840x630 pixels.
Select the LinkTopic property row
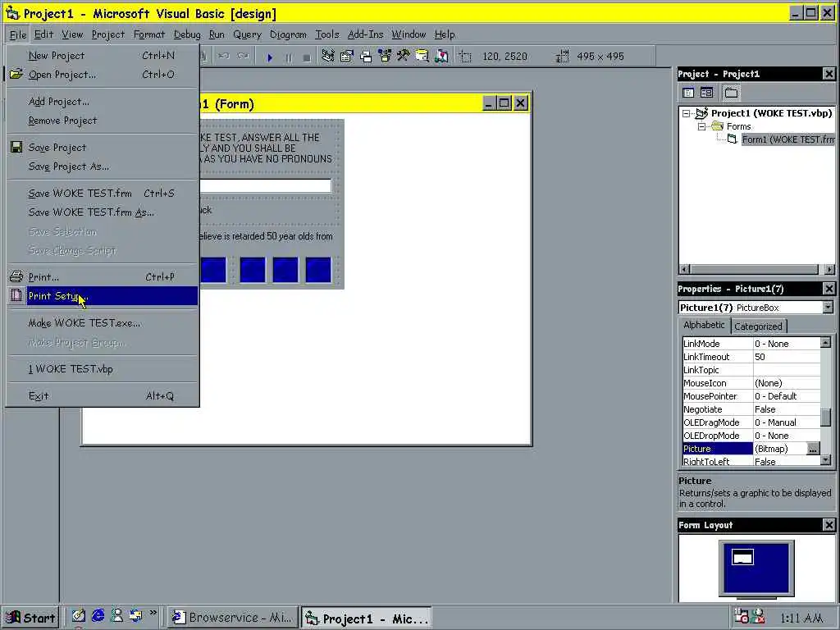click(751, 370)
